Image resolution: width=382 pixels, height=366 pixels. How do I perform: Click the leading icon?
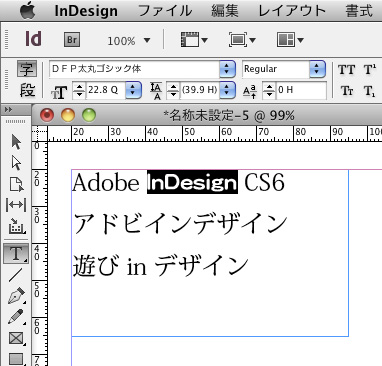pyautogui.click(x=156, y=91)
